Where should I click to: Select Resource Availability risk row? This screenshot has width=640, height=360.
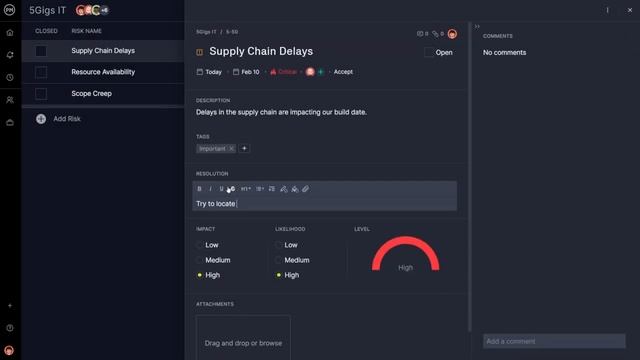click(103, 72)
